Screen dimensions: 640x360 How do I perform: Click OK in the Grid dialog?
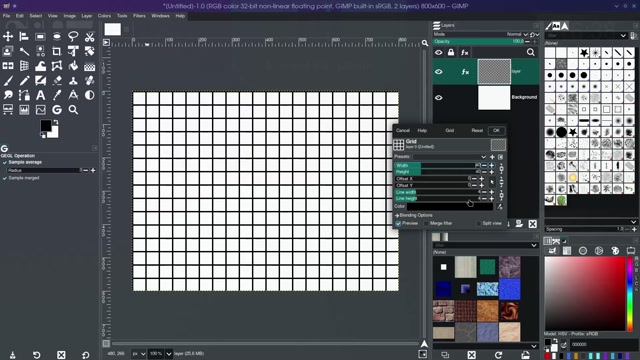496,131
